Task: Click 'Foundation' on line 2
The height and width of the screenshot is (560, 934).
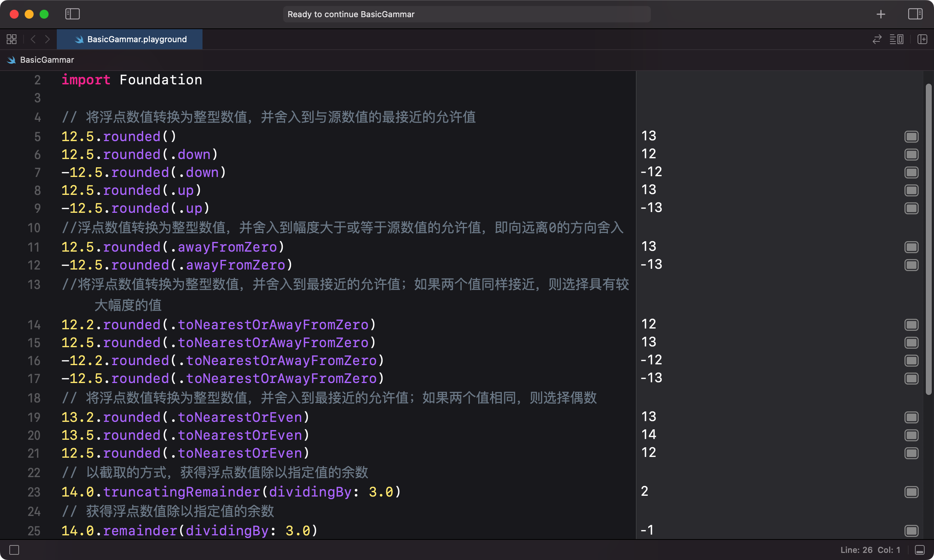Action: [x=161, y=80]
